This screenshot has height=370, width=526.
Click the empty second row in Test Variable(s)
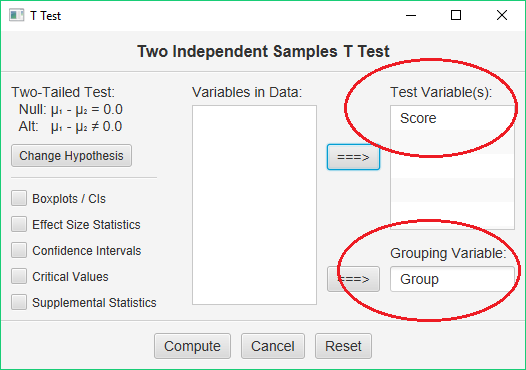(x=452, y=142)
